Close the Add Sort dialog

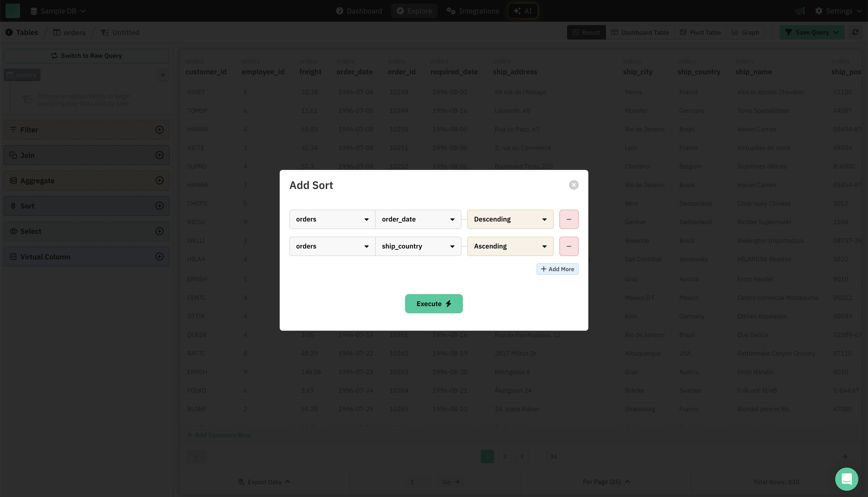coord(574,185)
